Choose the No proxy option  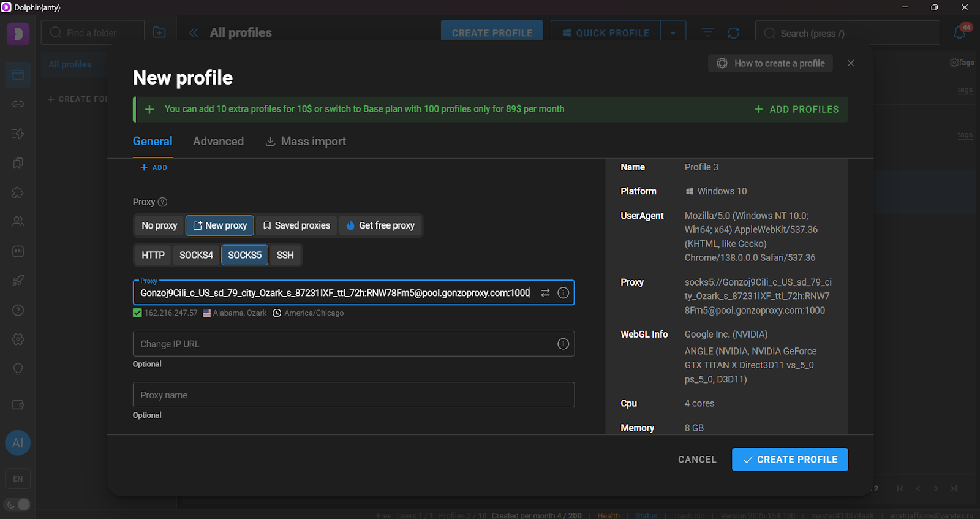click(x=159, y=225)
